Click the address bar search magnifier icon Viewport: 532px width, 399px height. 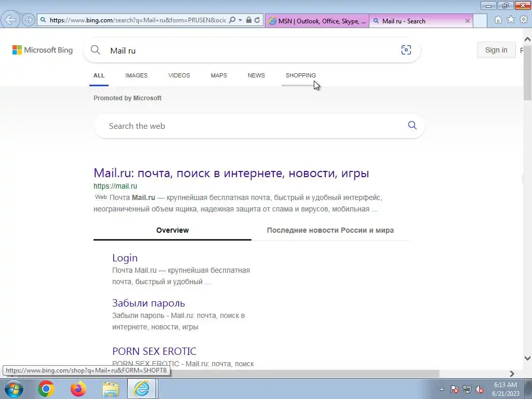232,20
